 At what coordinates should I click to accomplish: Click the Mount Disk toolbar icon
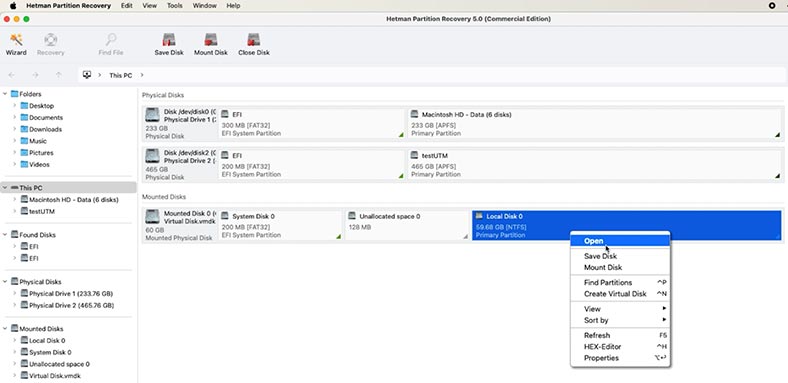(x=211, y=44)
